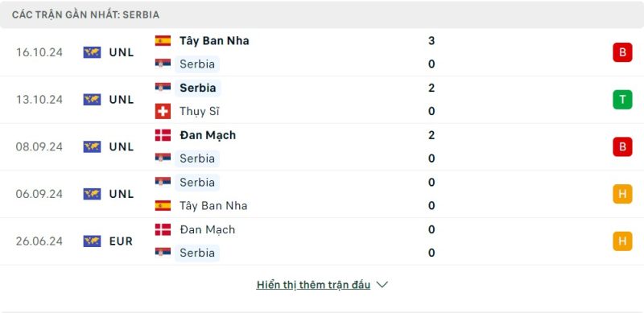Click Serbia label in the 26.06.24 match

point(197,253)
